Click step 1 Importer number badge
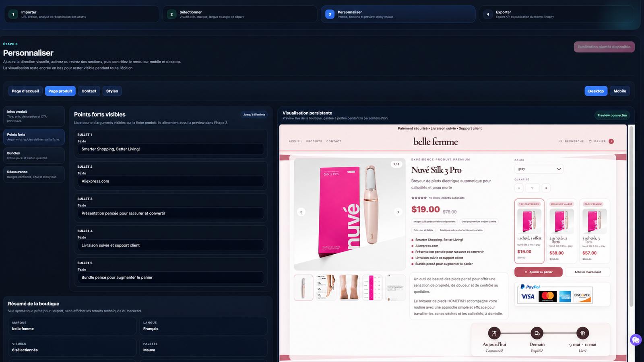The height and width of the screenshot is (362, 644). pos(13,14)
